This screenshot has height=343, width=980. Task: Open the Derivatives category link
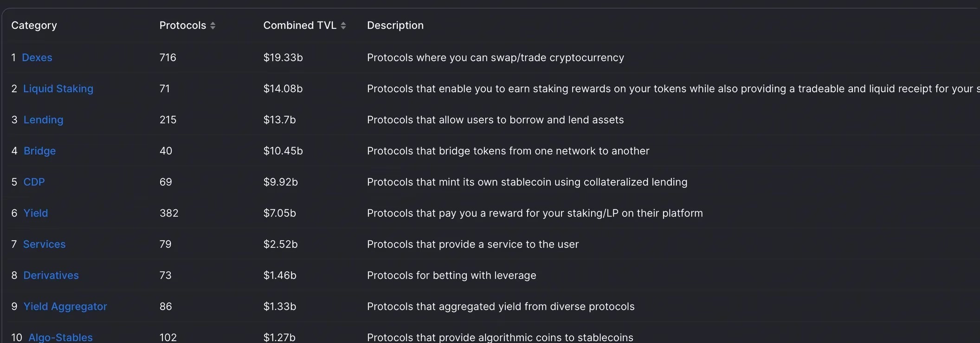click(51, 275)
